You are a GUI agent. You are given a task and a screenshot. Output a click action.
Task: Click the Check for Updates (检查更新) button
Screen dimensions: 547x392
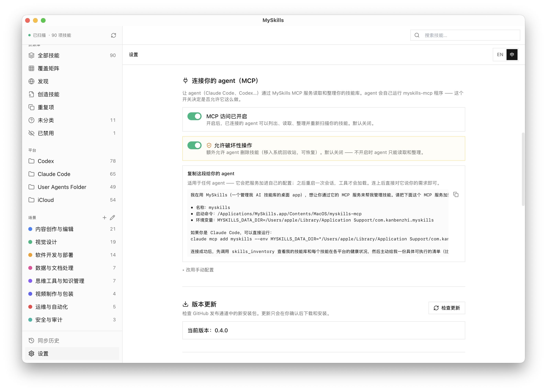click(x=447, y=308)
